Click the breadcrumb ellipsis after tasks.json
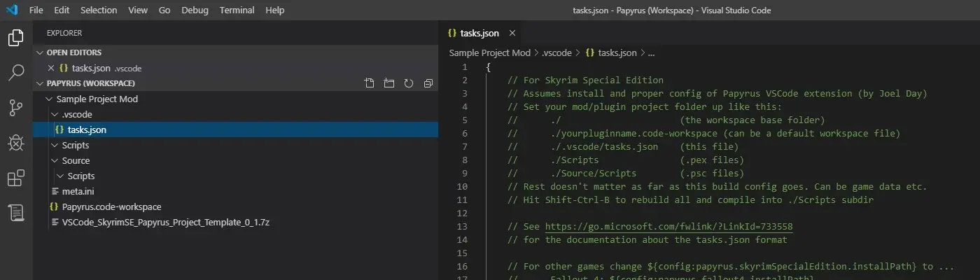 [x=651, y=52]
